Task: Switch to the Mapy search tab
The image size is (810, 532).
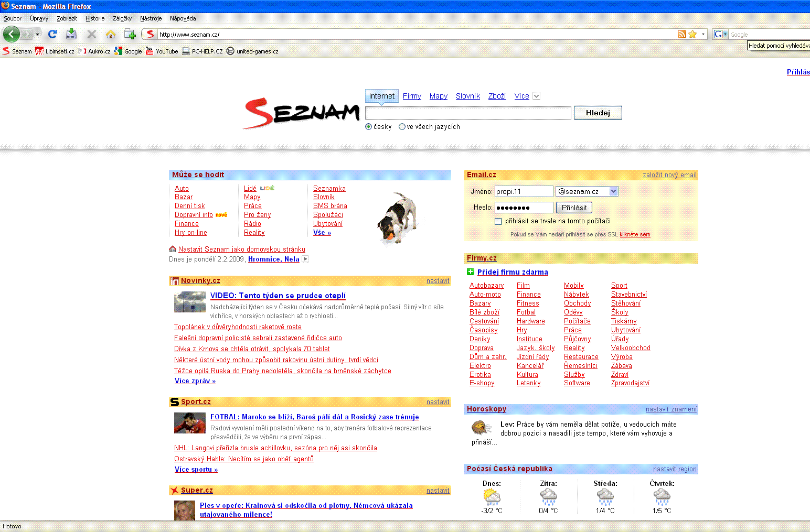Action: [x=438, y=96]
